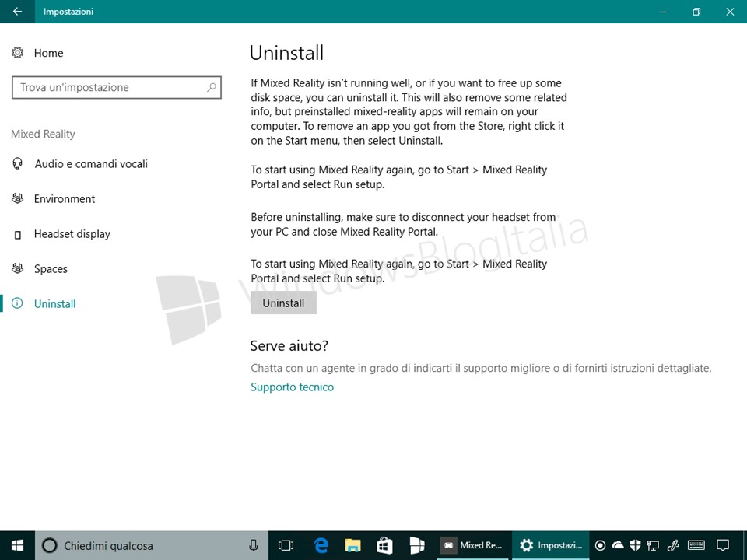Click headset icon beside Audio e comandi vocali
Screen dimensions: 747x560
(18, 164)
